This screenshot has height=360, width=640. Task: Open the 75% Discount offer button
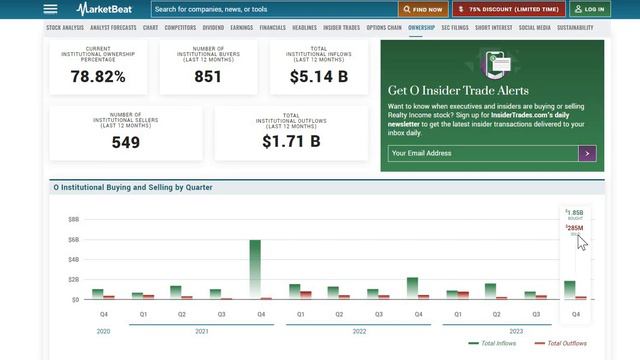509,9
